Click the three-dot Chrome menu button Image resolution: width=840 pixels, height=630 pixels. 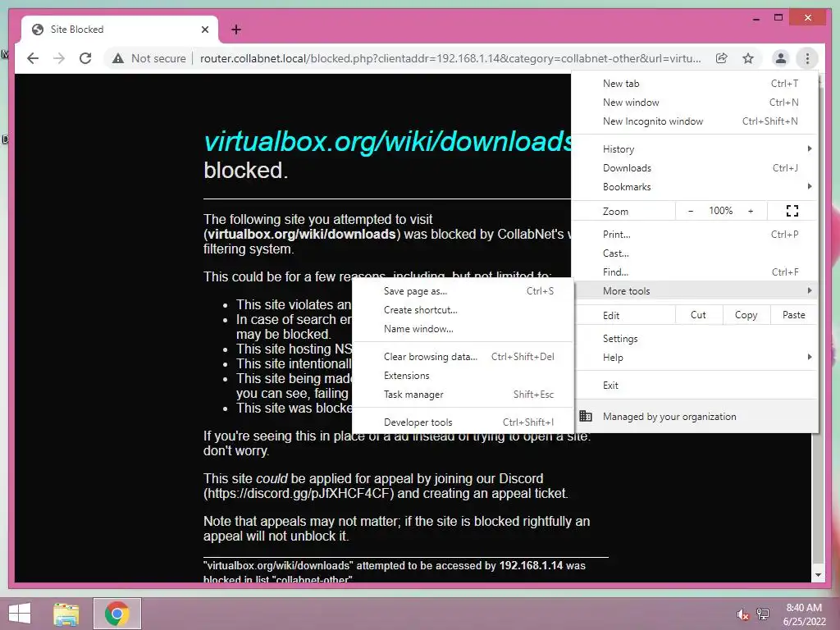click(807, 58)
